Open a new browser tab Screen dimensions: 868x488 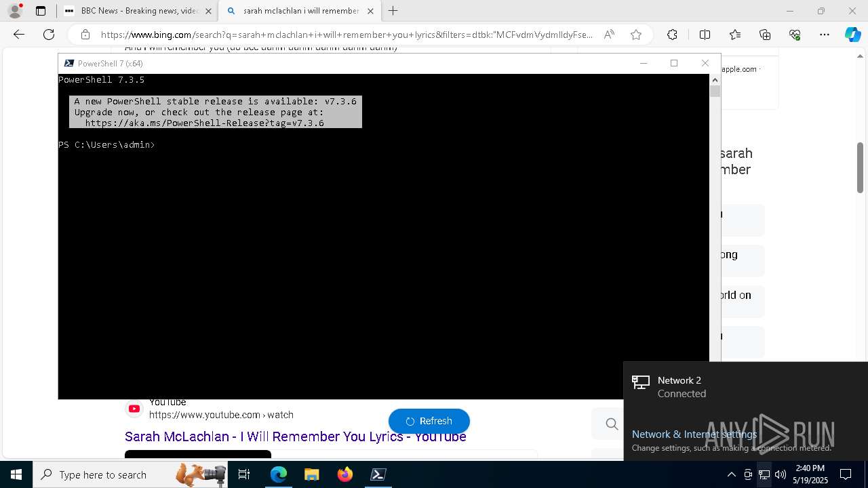393,11
